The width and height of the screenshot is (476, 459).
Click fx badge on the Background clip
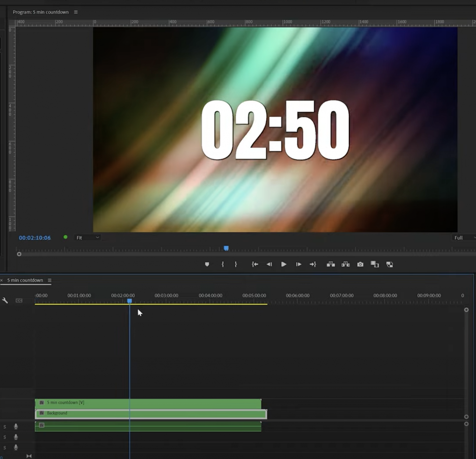coord(42,413)
